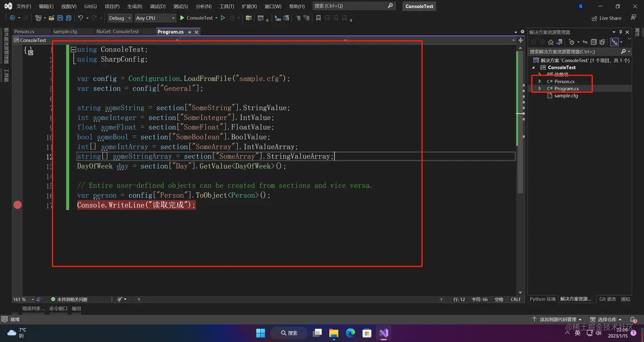Expand the Person.cs tree node
This screenshot has width=644, height=342.
coord(540,81)
